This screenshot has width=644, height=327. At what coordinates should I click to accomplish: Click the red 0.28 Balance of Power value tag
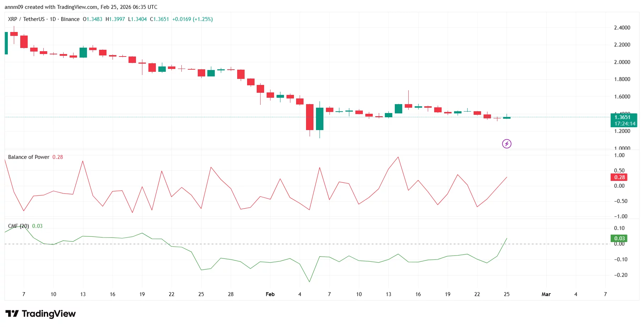619,177
